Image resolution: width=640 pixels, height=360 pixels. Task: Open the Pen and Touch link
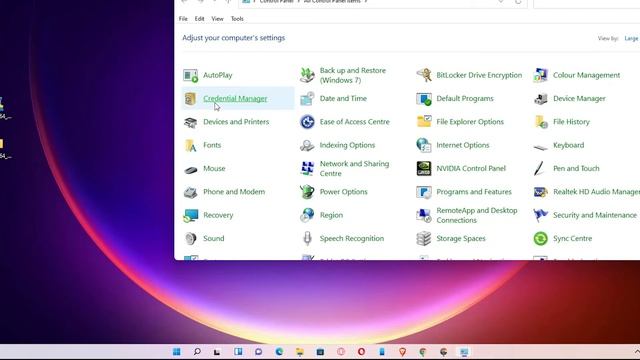coord(576,168)
